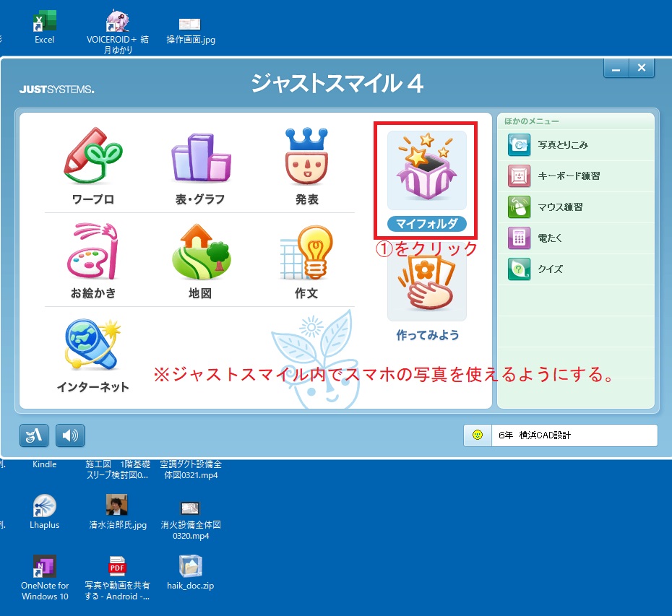This screenshot has height=616, width=672.
Task: Click the Kindle desktop label
Action: (x=45, y=464)
